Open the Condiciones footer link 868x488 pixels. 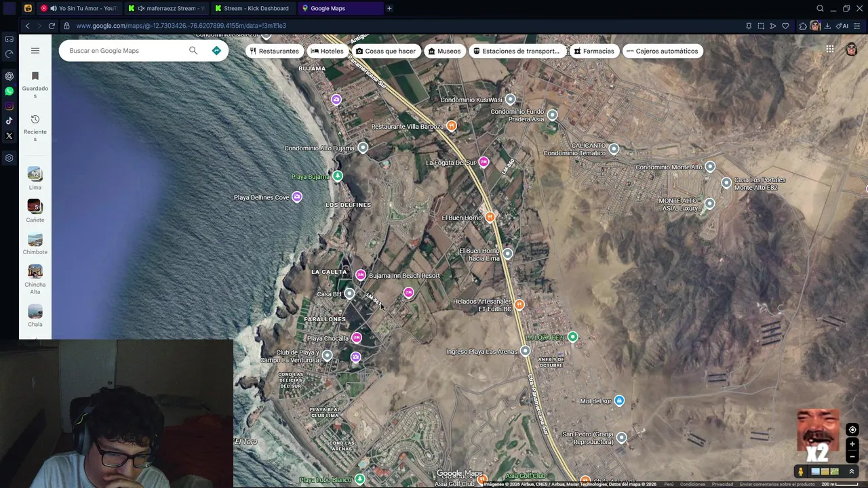(x=692, y=484)
